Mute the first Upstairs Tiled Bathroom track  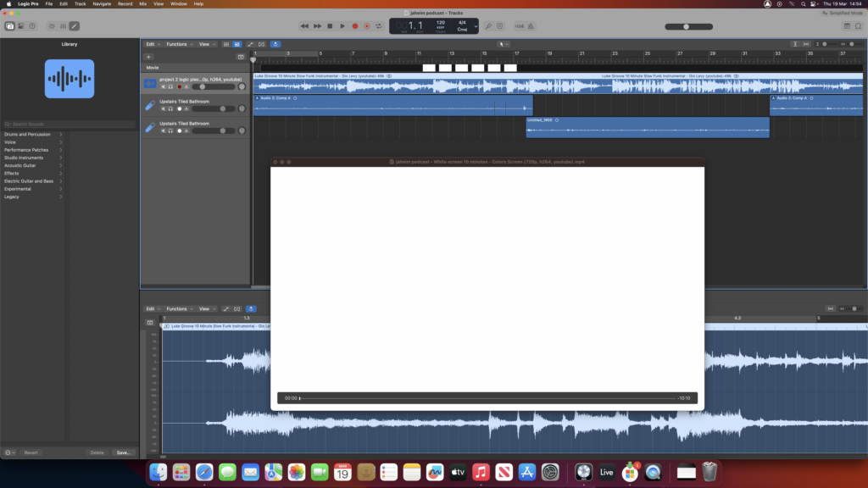pyautogui.click(x=163, y=108)
